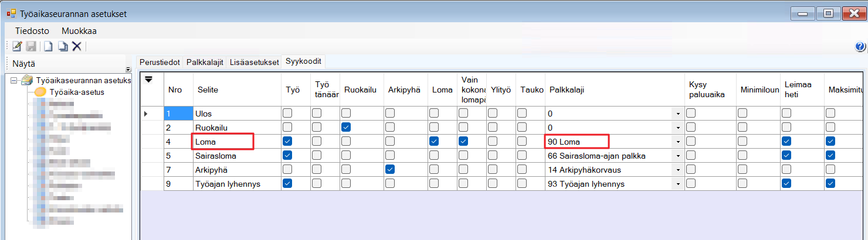The height and width of the screenshot is (240, 868).
Task: Click the grid filter icon above row selector
Action: (149, 80)
